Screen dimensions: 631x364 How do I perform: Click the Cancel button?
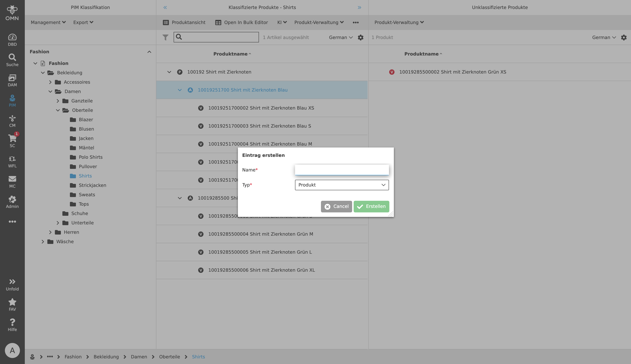pyautogui.click(x=336, y=207)
